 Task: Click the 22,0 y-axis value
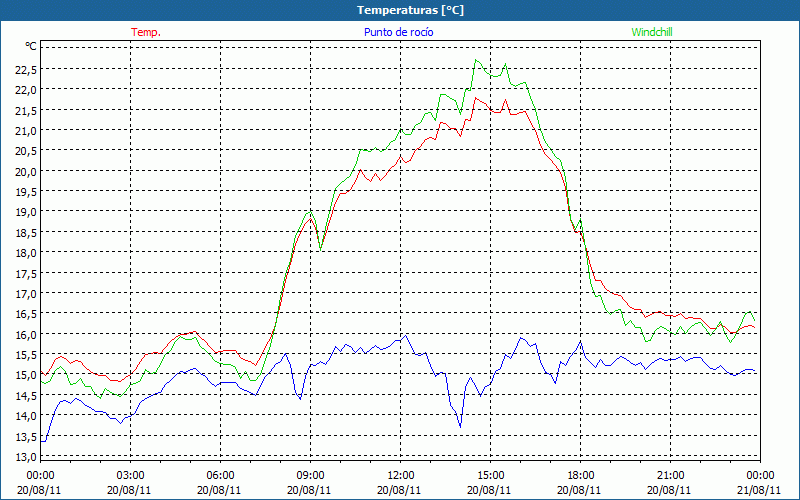click(26, 90)
